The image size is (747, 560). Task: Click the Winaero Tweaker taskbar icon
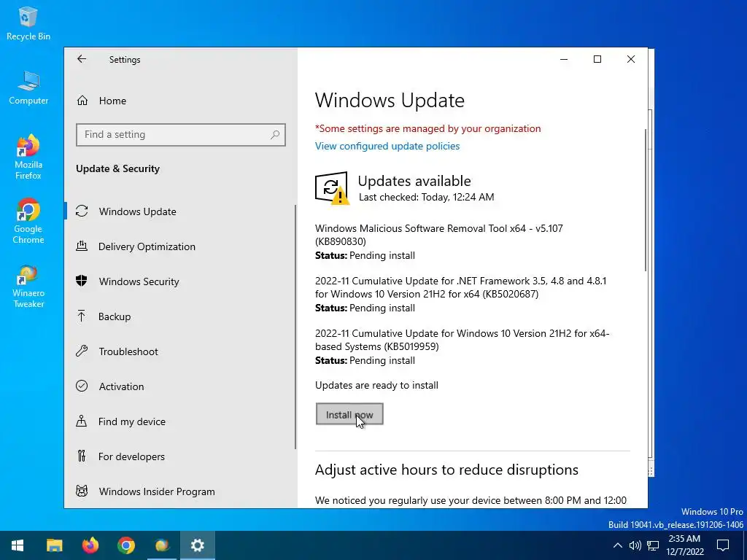162,545
